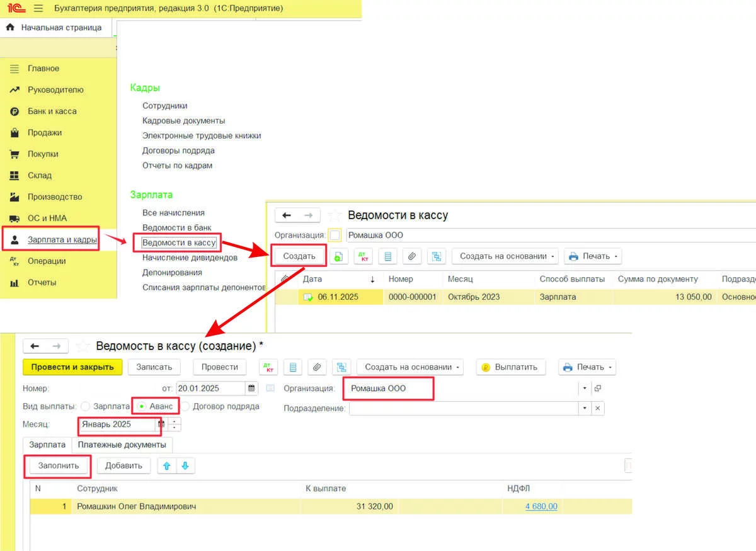Viewport: 756px width, 551px height.
Task: Click the Операции Дт/Кт sidebar icon
Action: [14, 261]
